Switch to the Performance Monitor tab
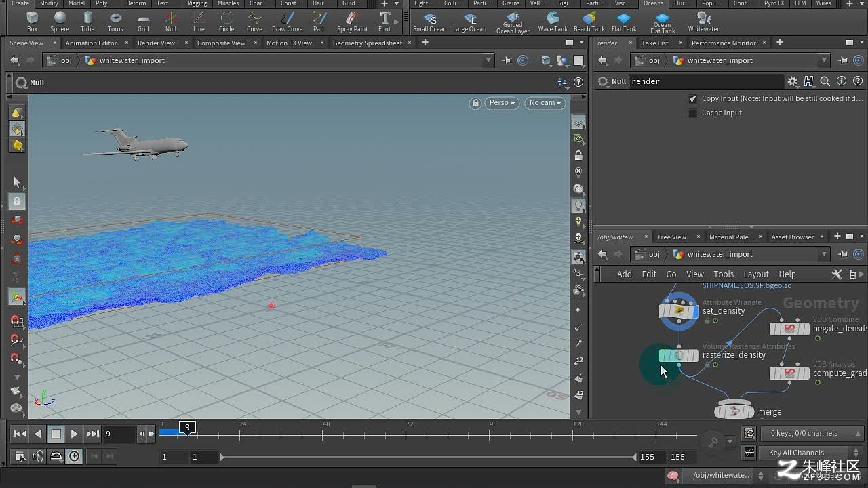The height and width of the screenshot is (488, 868). click(724, 43)
